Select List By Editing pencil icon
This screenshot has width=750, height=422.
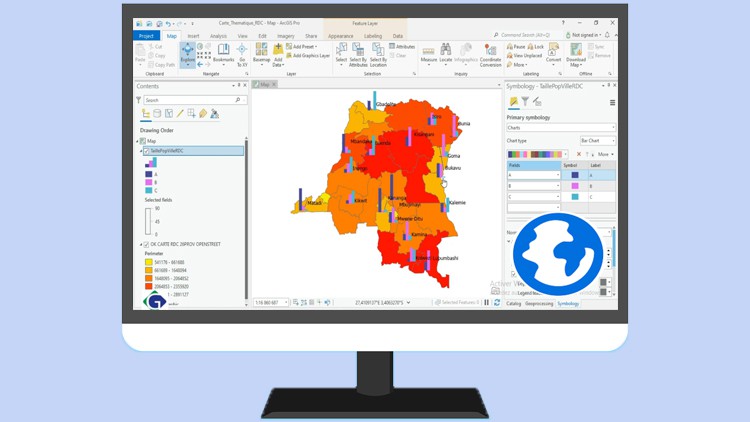180,113
